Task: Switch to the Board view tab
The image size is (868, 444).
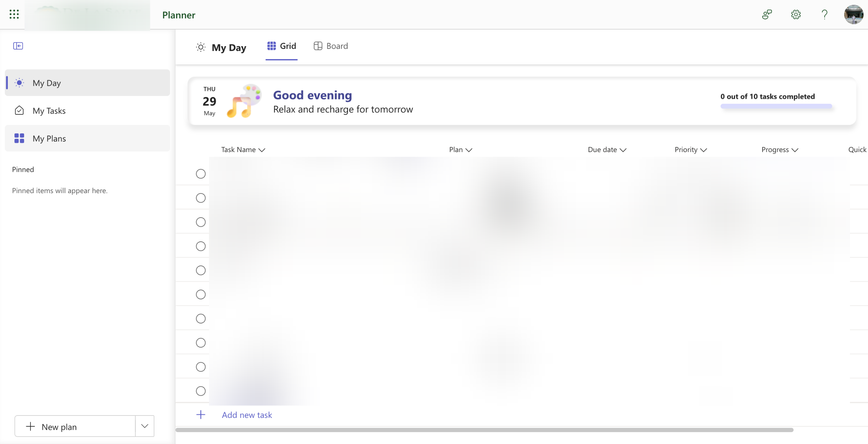Action: [x=331, y=46]
